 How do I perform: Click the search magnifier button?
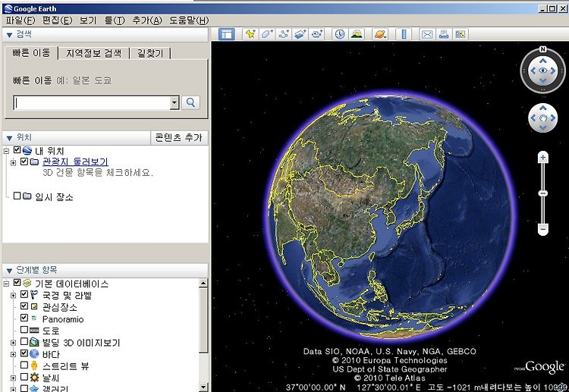tap(190, 102)
